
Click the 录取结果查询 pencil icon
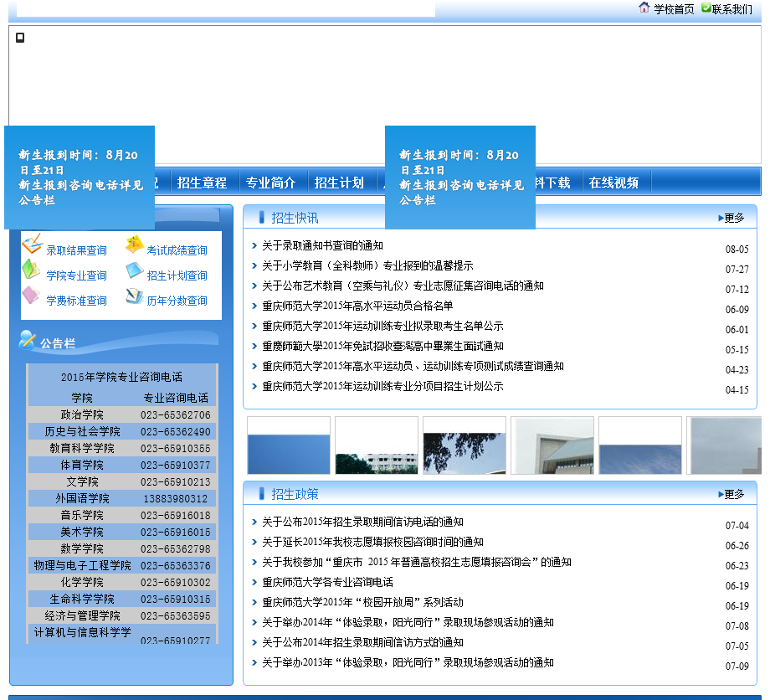click(x=33, y=244)
